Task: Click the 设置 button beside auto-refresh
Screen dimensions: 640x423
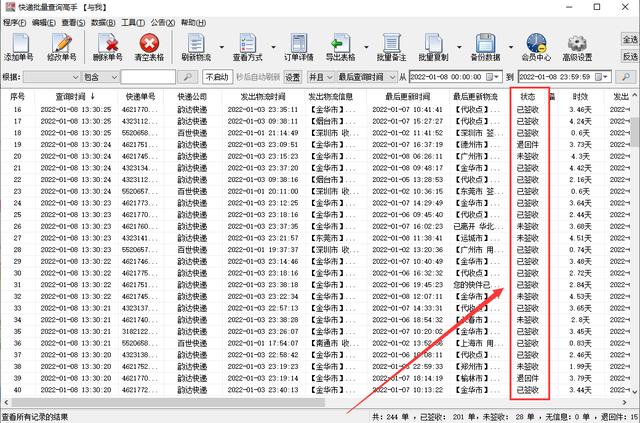Action: tap(292, 77)
